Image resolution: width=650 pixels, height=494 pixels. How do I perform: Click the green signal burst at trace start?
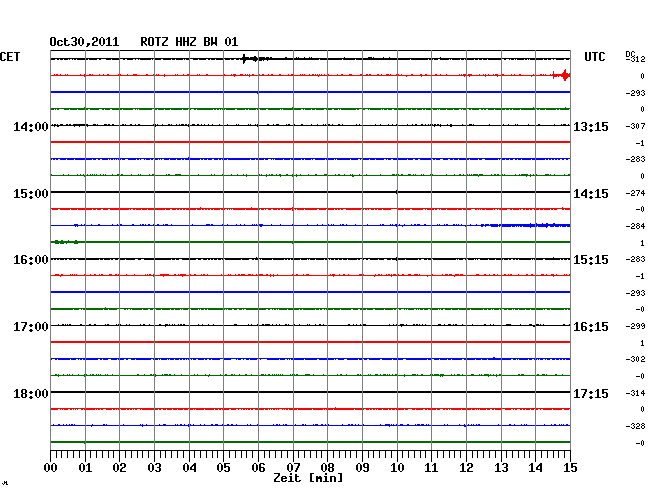[x=65, y=242]
